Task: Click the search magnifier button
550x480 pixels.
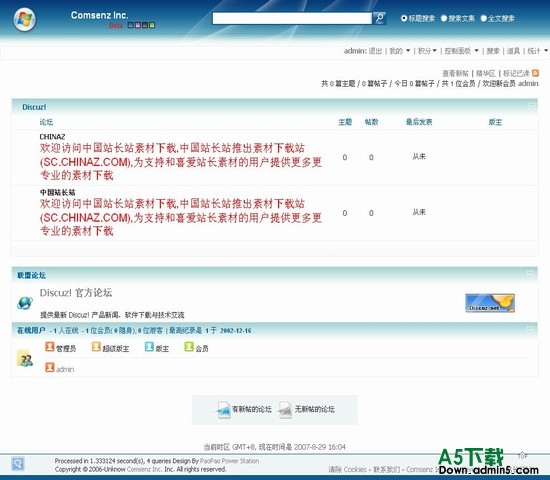Action: pyautogui.click(x=379, y=18)
